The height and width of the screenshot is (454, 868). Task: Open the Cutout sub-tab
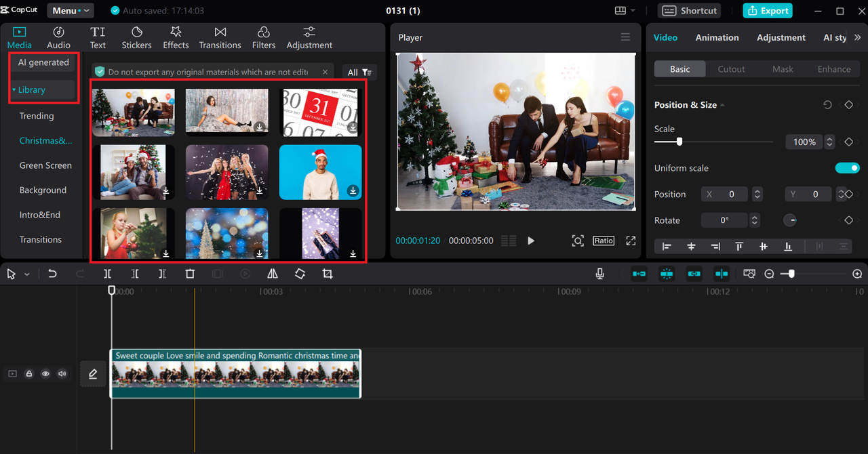click(731, 69)
